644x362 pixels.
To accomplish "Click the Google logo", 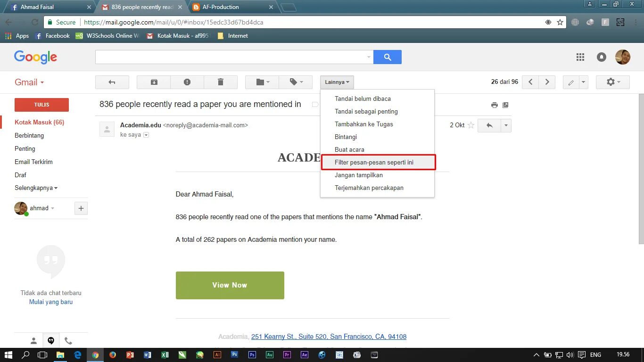I will pyautogui.click(x=35, y=57).
